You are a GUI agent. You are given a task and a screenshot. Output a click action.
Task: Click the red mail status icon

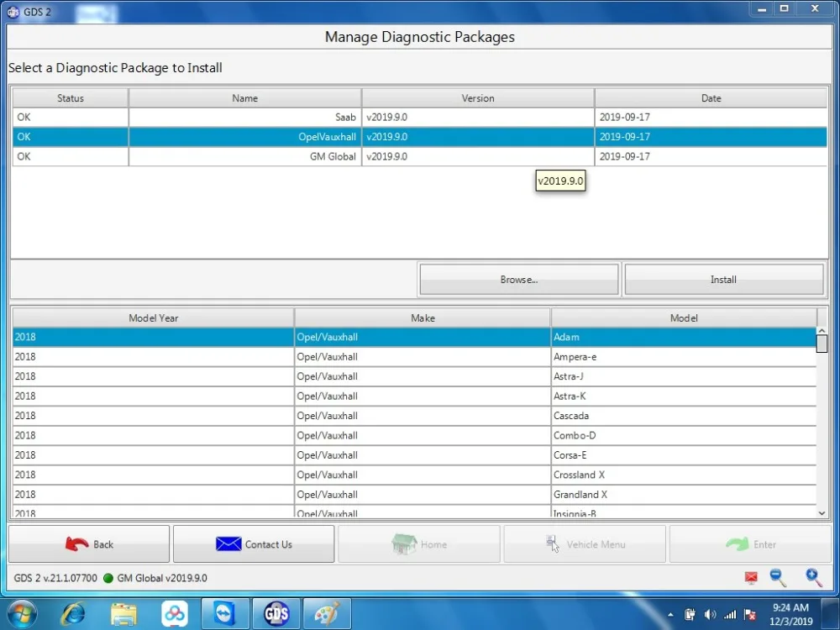[x=751, y=578]
